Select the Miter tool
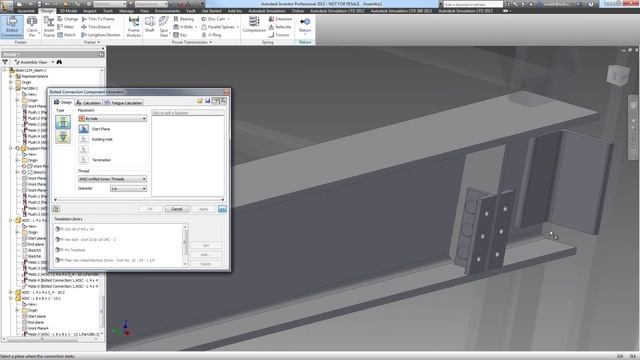Screen dimensions: 640x360 pos(66,27)
